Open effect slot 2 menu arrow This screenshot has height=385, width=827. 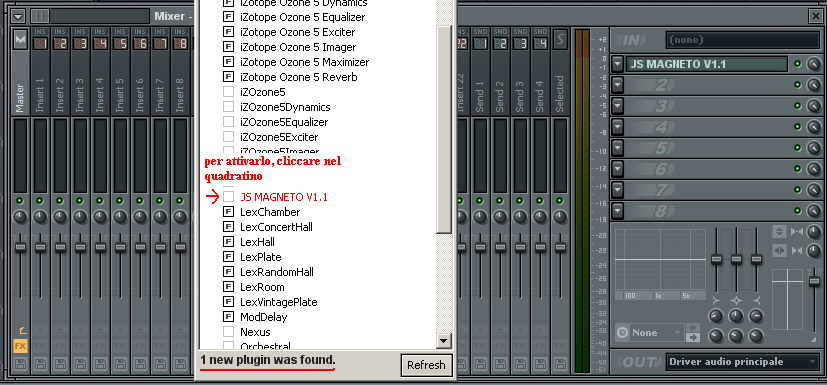618,85
